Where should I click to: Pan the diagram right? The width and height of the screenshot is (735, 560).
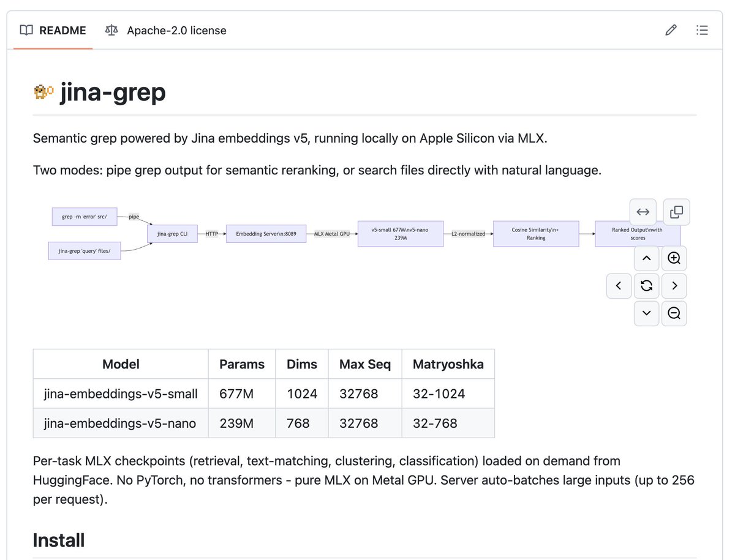[x=674, y=286]
